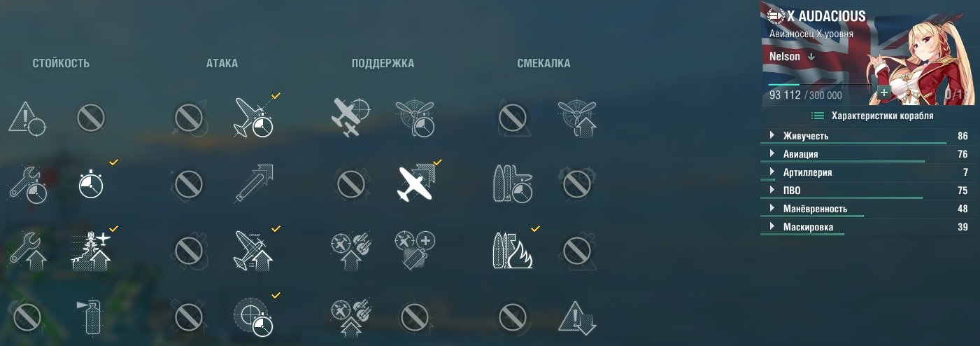
Task: Click the green plus button near experience
Action: (x=884, y=92)
